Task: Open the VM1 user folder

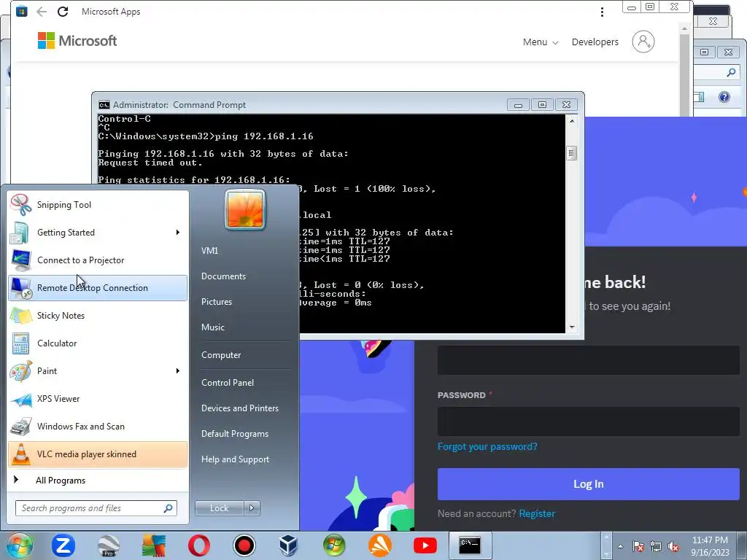Action: (x=209, y=251)
